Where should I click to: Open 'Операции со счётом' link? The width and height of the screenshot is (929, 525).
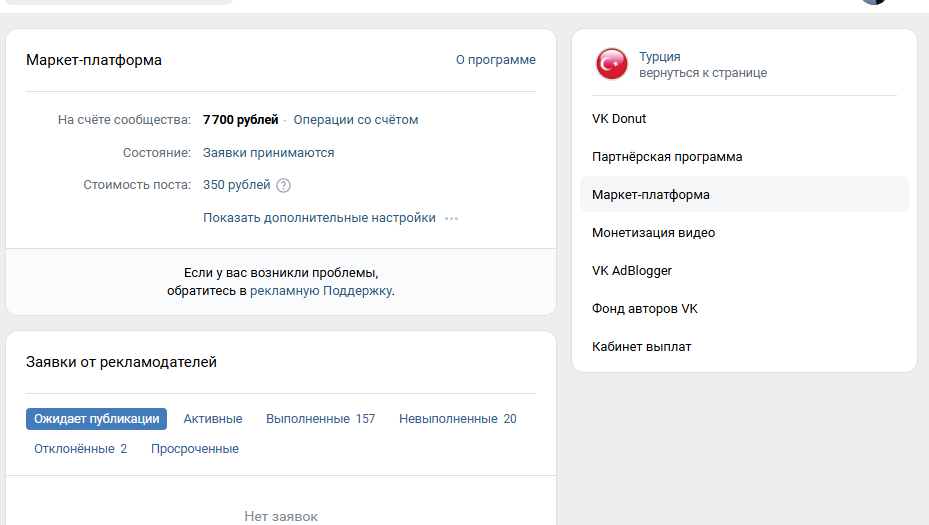click(355, 120)
